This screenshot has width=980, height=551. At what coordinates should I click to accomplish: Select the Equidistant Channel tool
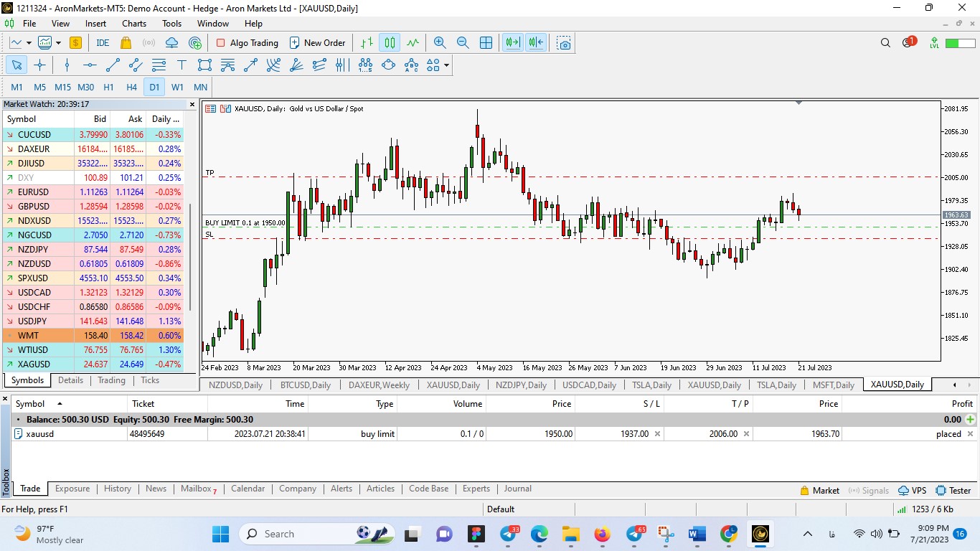[x=136, y=65]
